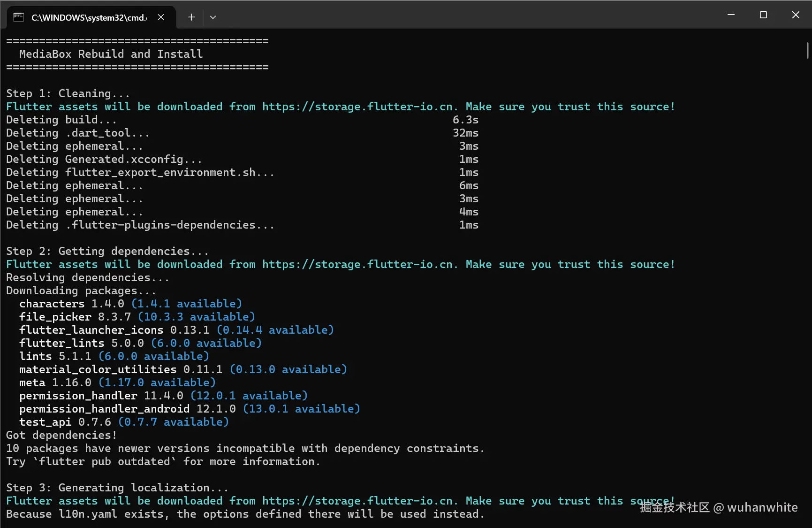
Task: Open a new terminal tab
Action: click(x=191, y=17)
